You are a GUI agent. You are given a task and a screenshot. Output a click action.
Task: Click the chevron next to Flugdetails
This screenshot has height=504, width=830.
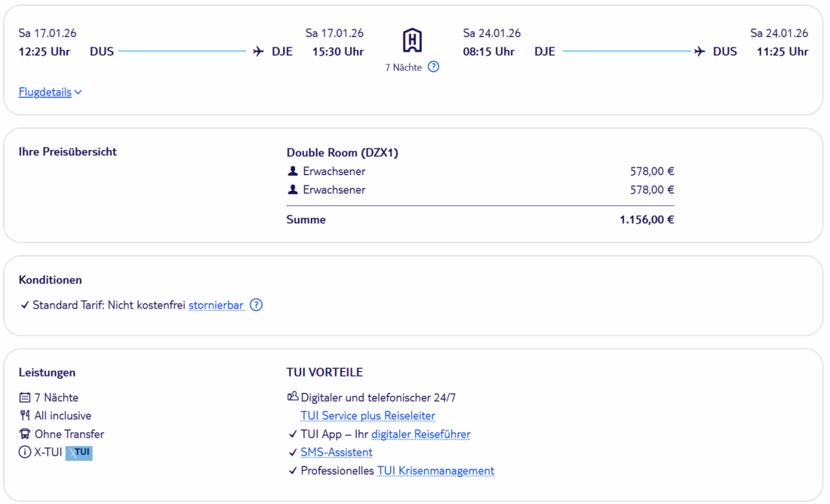pos(78,92)
